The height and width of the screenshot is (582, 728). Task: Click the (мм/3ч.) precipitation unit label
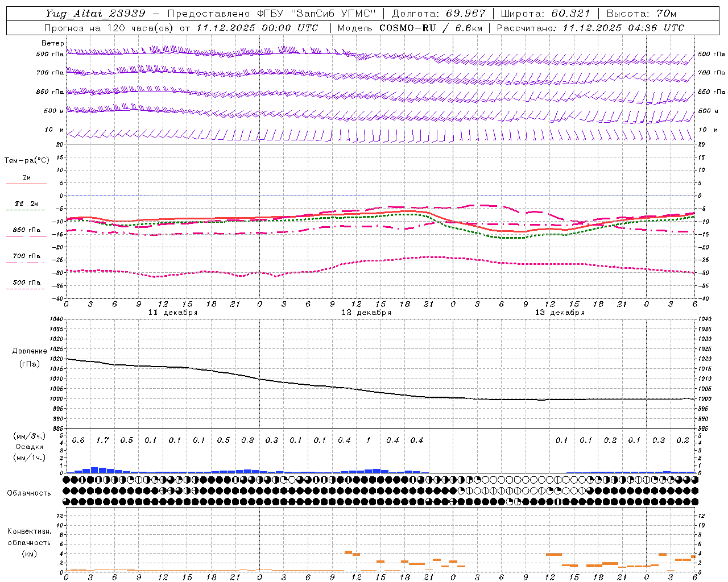[30, 436]
